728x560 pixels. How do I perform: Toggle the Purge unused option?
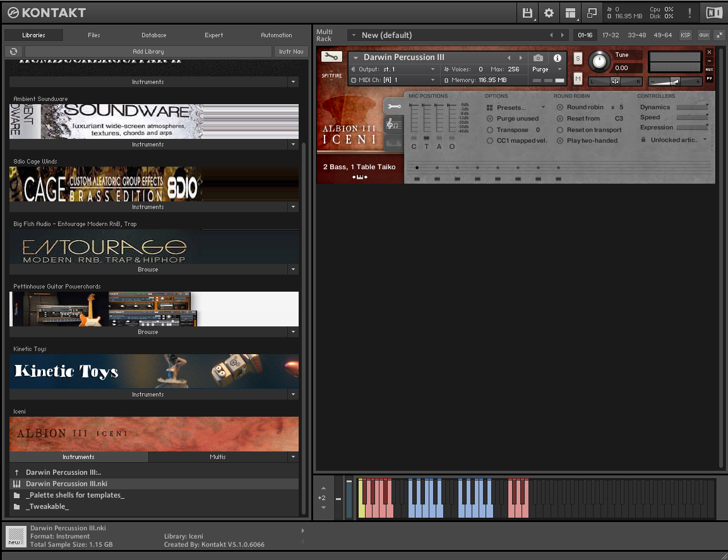point(489,119)
